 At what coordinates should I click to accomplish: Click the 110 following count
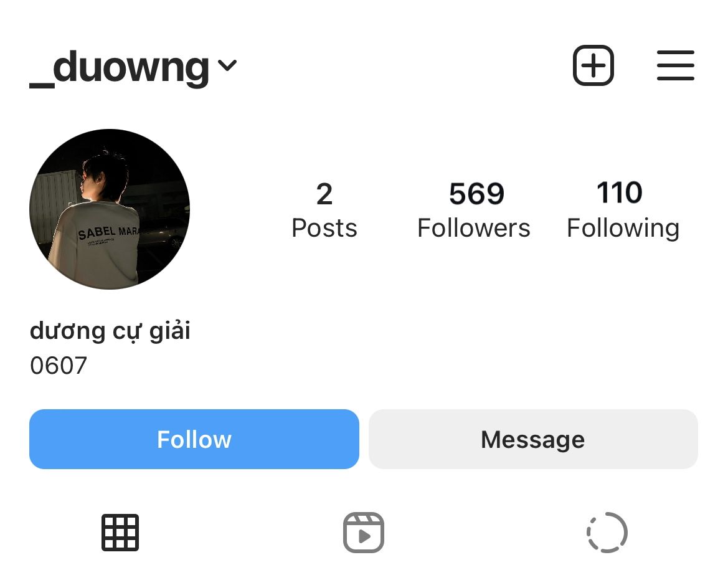[x=620, y=193]
